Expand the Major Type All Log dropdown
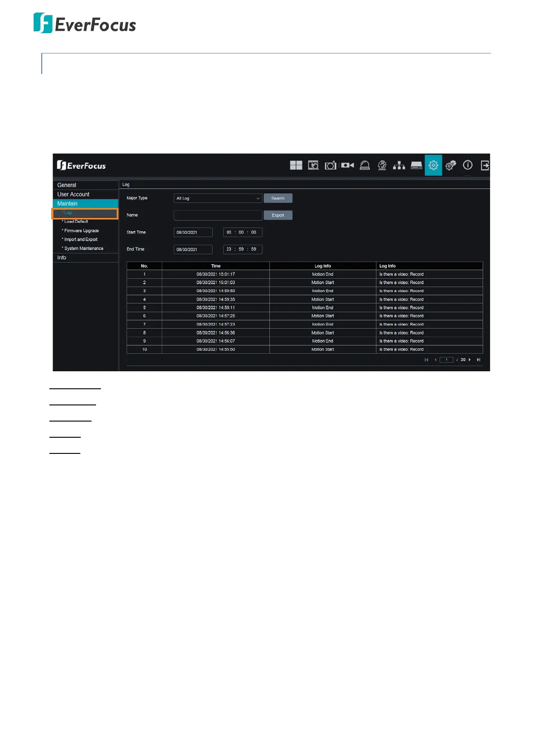 pos(218,198)
